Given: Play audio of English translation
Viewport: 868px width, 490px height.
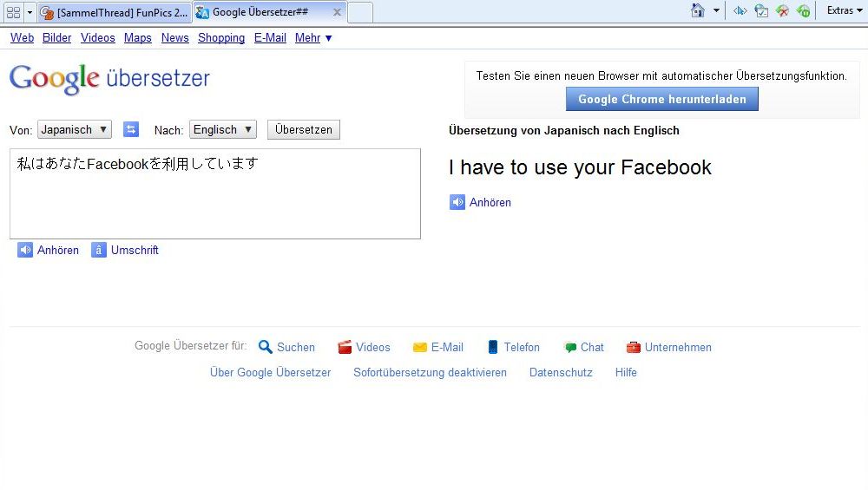Looking at the screenshot, I should [x=457, y=202].
